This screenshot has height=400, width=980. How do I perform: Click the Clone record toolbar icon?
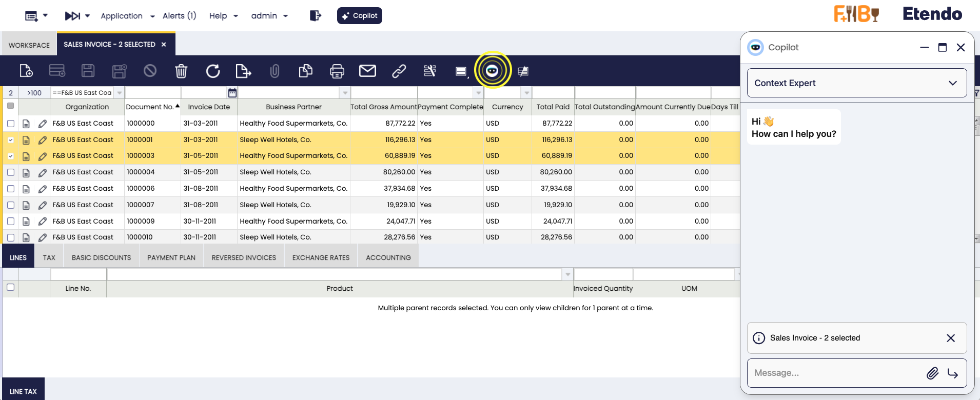(x=306, y=71)
